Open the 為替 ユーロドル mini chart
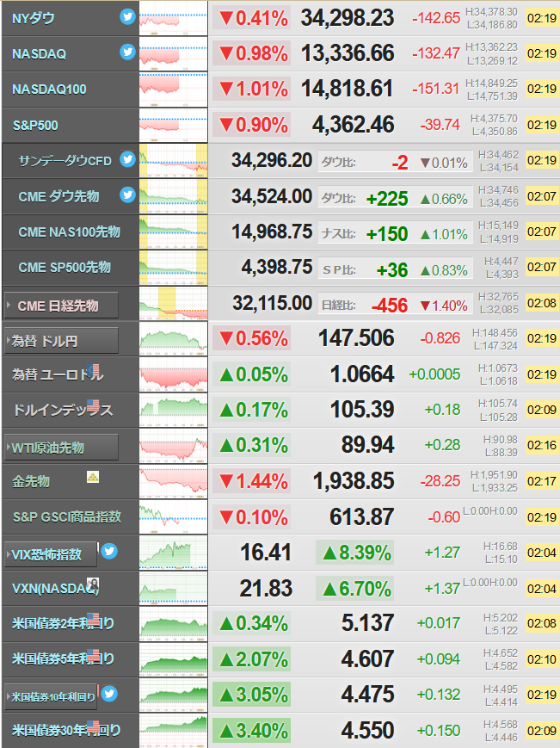Screen dimensions: 560x748 174,374
